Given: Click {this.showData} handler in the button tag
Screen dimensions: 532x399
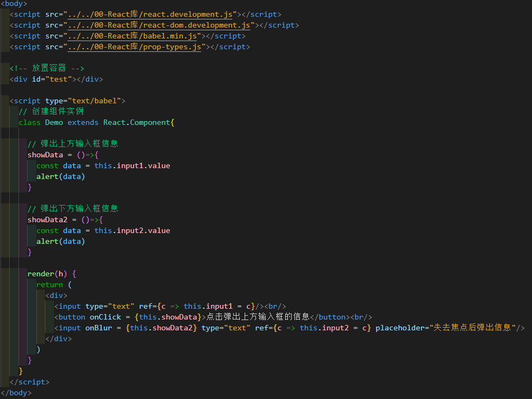Looking at the screenshot, I should (168, 317).
